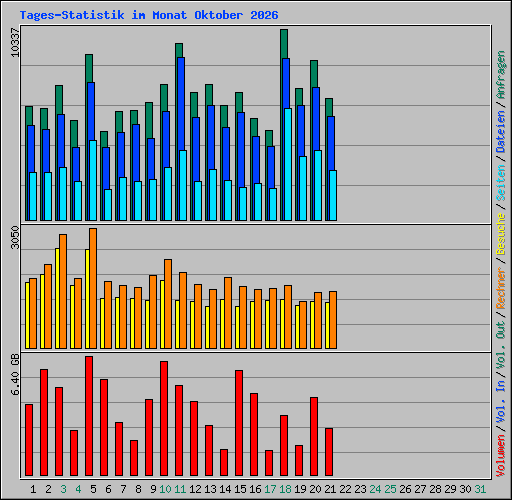Image resolution: width=512 pixels, height=500 pixels.
Task: Click green day '10' on the x-axis
Action: (x=165, y=489)
